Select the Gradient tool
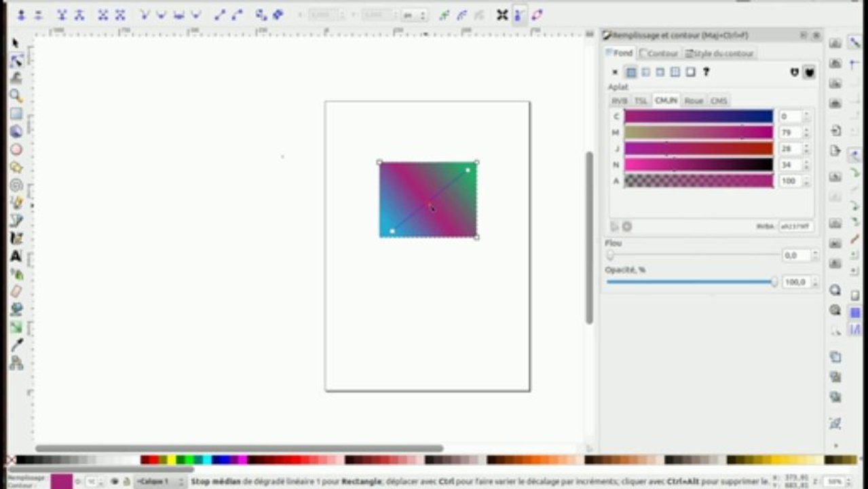Screen dimensions: 868x489 (16, 327)
